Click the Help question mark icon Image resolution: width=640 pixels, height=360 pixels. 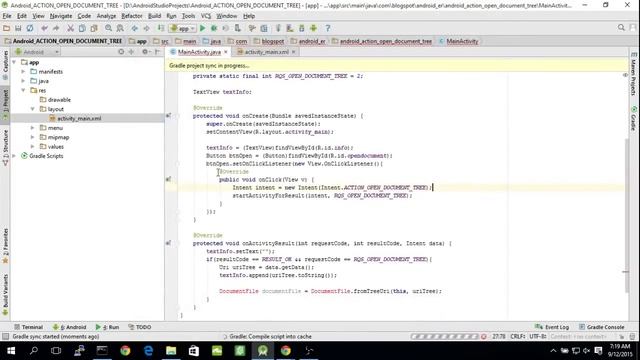pyautogui.click(x=327, y=28)
